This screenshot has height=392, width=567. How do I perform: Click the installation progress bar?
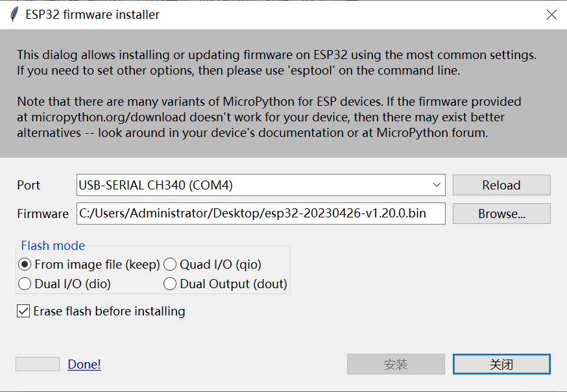[38, 364]
